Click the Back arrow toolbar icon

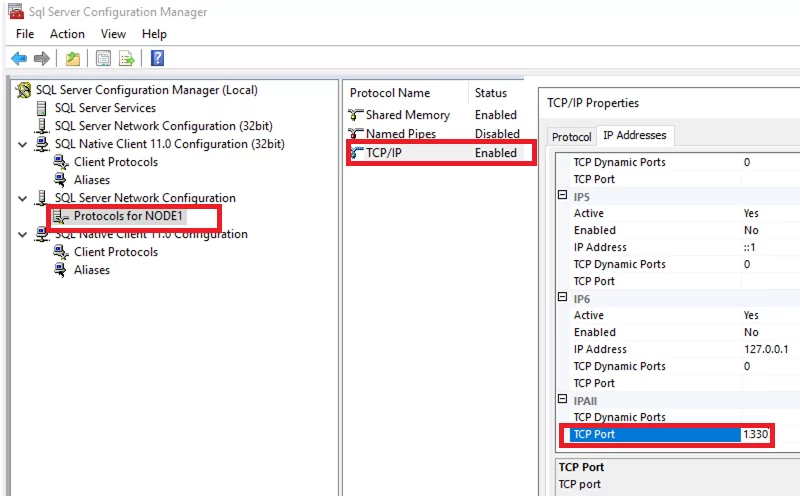[19, 58]
